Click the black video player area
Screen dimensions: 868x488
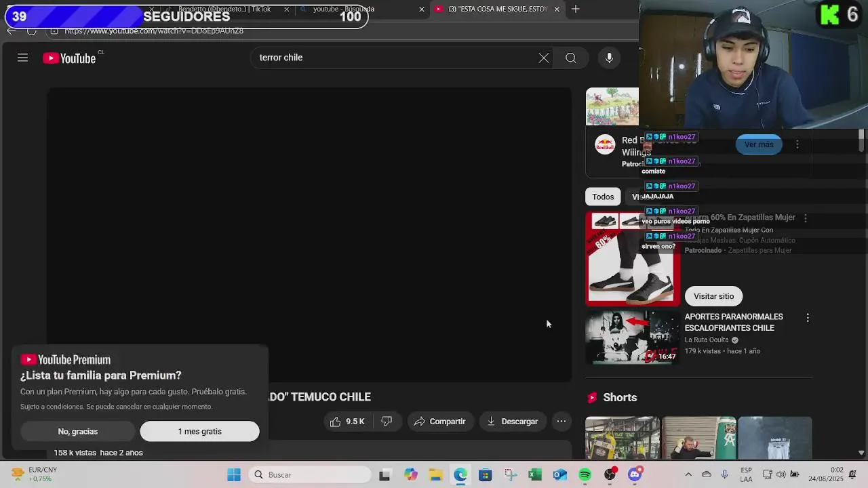(x=309, y=235)
